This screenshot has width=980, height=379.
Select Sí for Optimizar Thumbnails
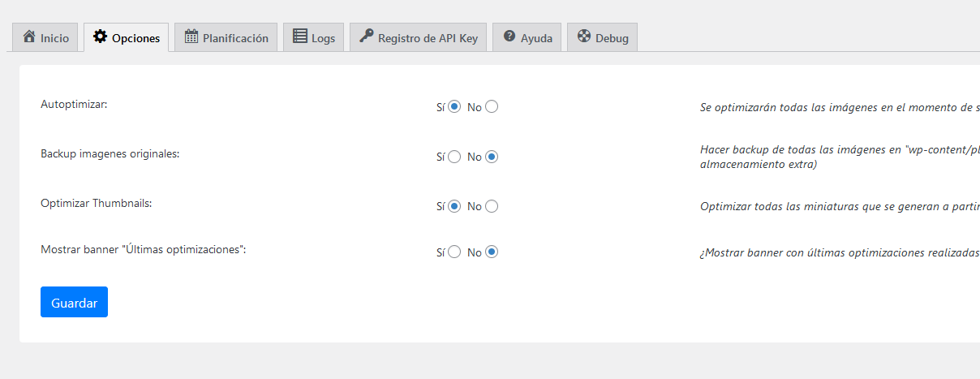coord(454,206)
